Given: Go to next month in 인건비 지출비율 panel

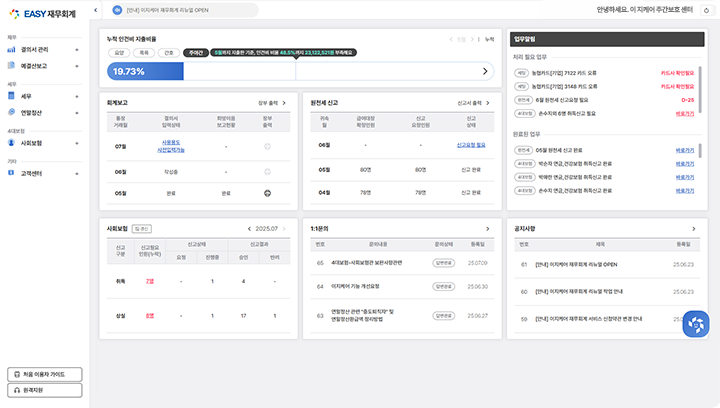Looking at the screenshot, I should (472, 39).
